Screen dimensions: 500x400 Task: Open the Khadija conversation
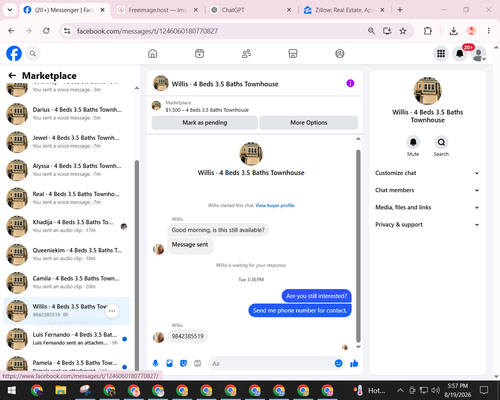pyautogui.click(x=67, y=226)
